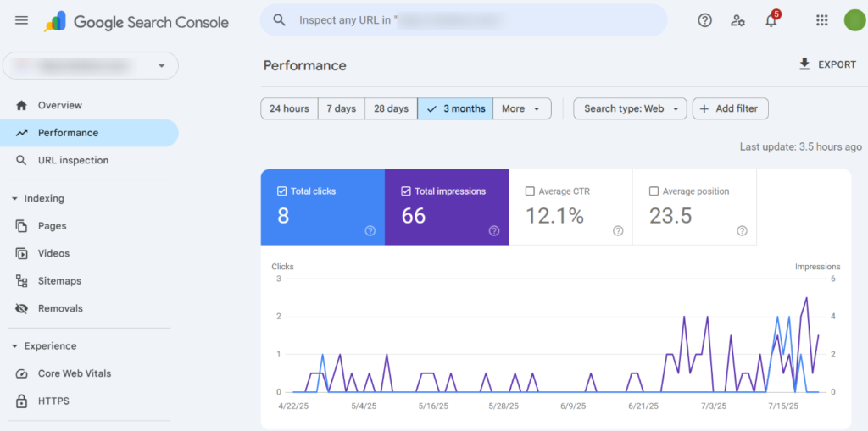Image resolution: width=868 pixels, height=431 pixels.
Task: Open Videos report in sidebar
Action: pyautogui.click(x=89, y=253)
